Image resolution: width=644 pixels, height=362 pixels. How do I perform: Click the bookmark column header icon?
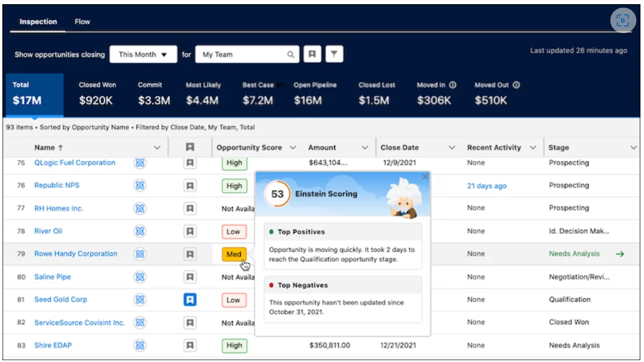click(x=190, y=147)
